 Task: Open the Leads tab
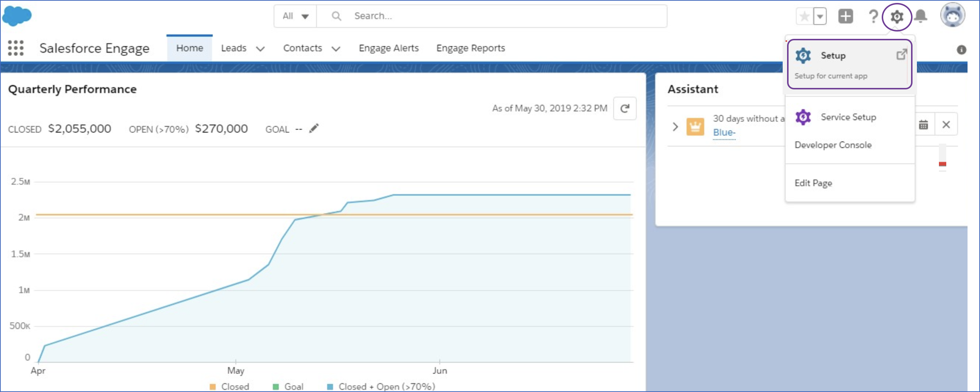[234, 48]
